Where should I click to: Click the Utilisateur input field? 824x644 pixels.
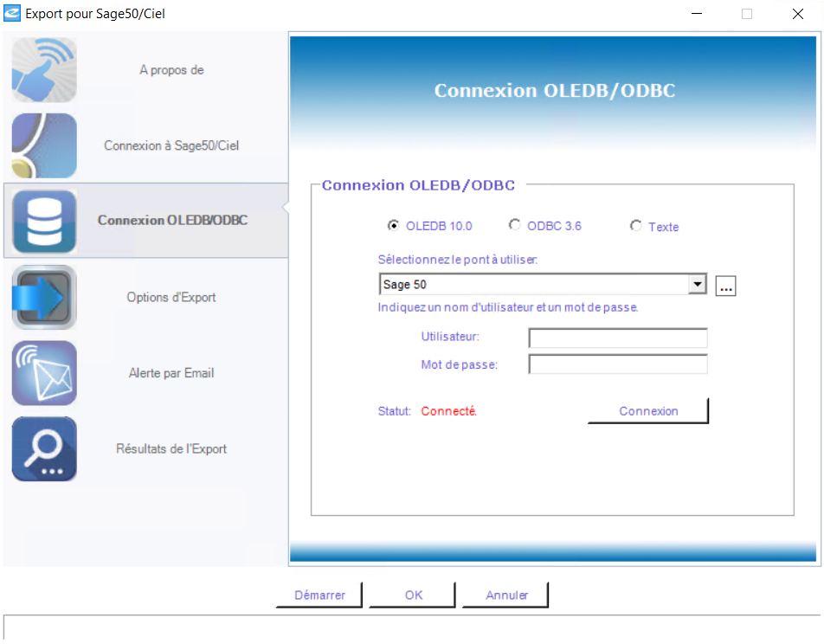click(x=617, y=338)
